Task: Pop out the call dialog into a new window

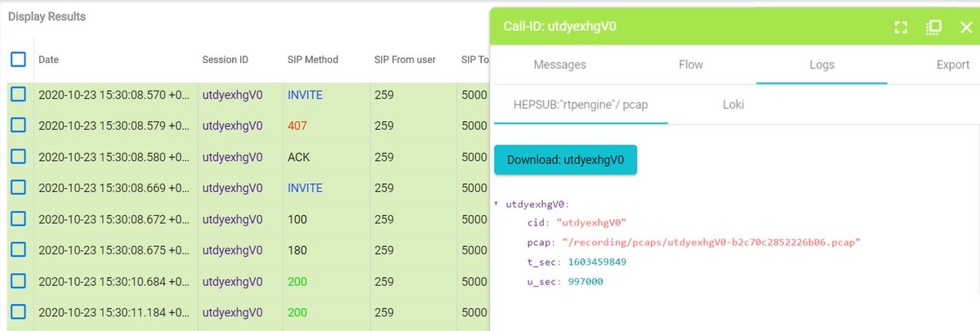Action: [934, 27]
